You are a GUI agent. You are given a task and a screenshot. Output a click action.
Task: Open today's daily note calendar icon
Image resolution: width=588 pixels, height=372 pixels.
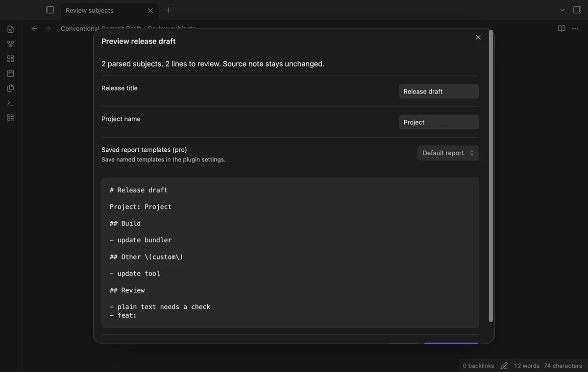[x=10, y=73]
